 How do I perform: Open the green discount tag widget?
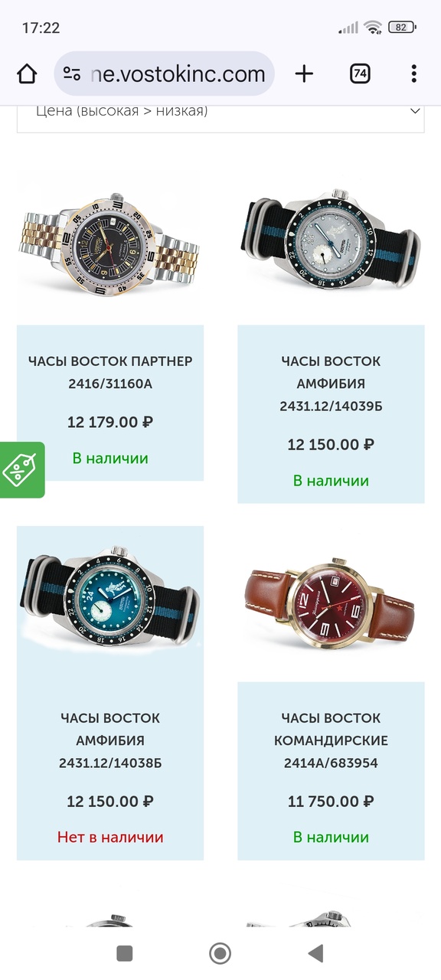click(x=21, y=469)
